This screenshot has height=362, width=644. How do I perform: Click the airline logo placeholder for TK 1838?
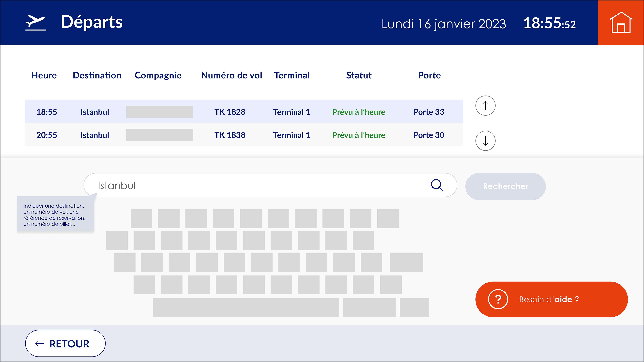pos(159,135)
